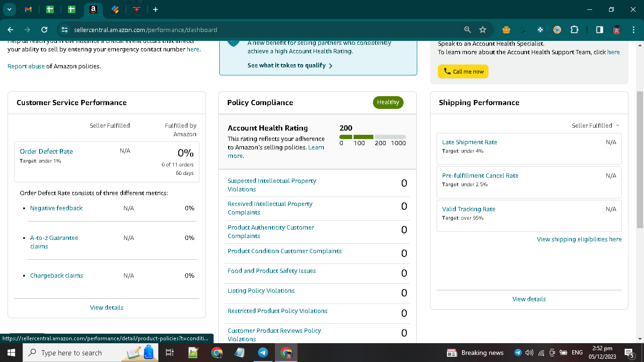Image resolution: width=644 pixels, height=362 pixels.
Task: View details for Shipping Performance
Action: point(529,299)
